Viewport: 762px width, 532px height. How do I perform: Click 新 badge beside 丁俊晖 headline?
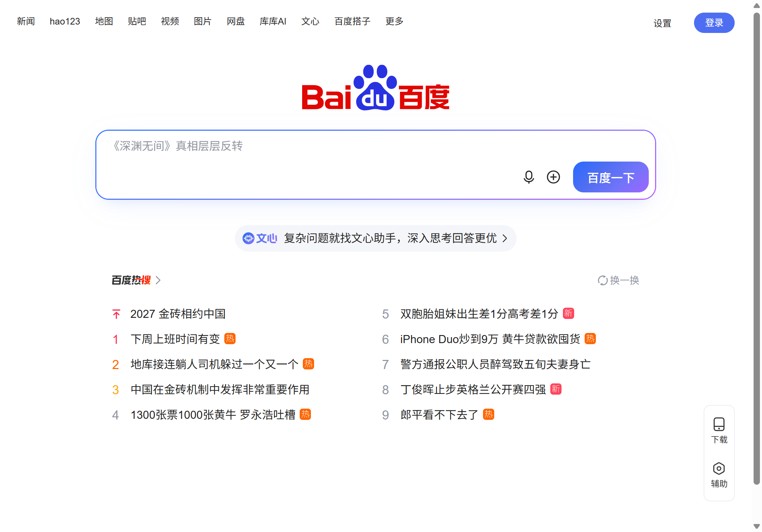[x=556, y=389]
